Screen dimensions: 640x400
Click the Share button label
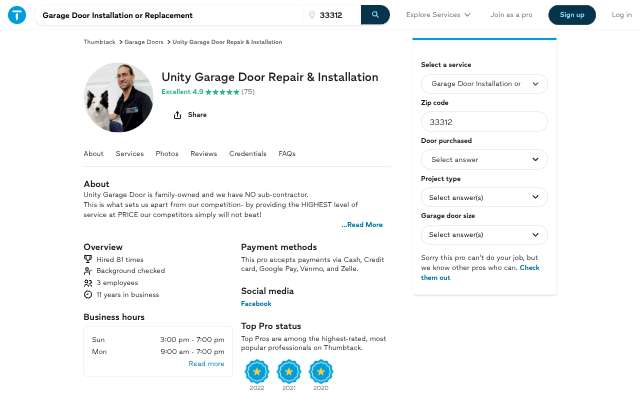197,115
